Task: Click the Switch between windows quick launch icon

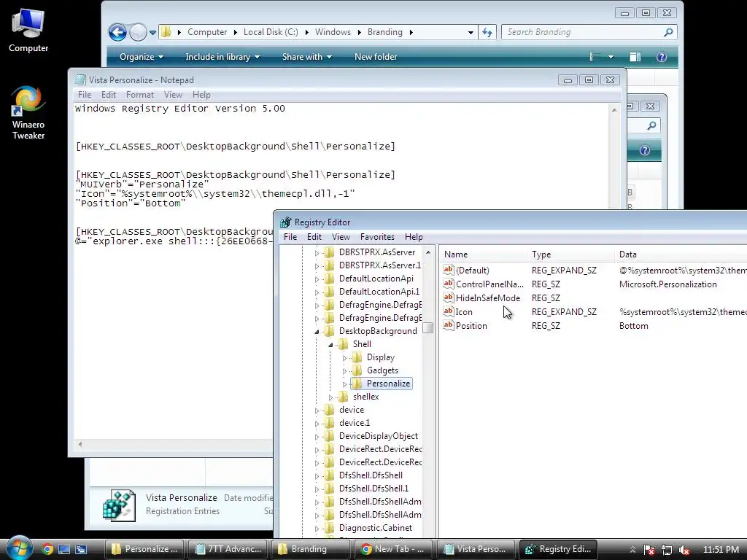Action: (x=81, y=549)
